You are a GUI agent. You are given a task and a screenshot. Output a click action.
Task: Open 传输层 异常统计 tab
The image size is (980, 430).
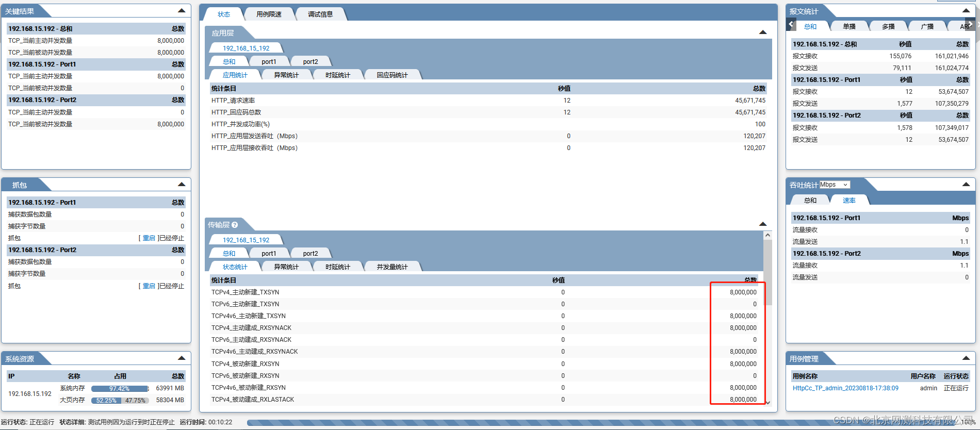(286, 267)
